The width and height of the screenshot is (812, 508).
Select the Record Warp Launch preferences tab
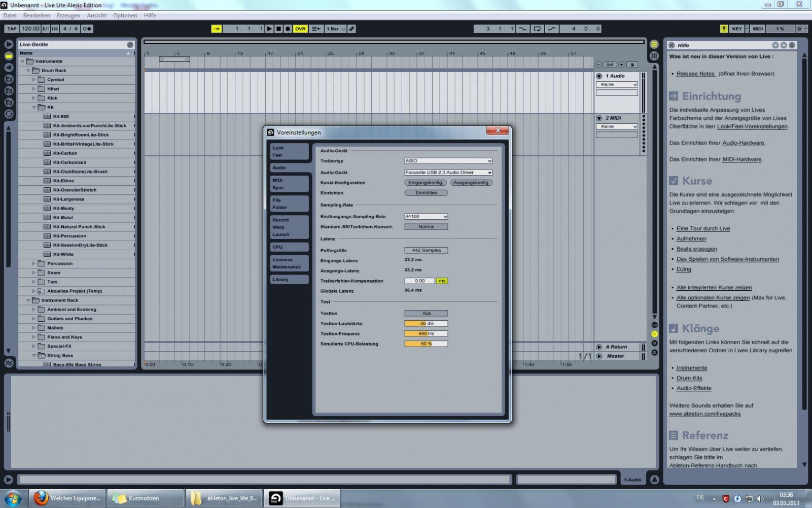pyautogui.click(x=289, y=227)
